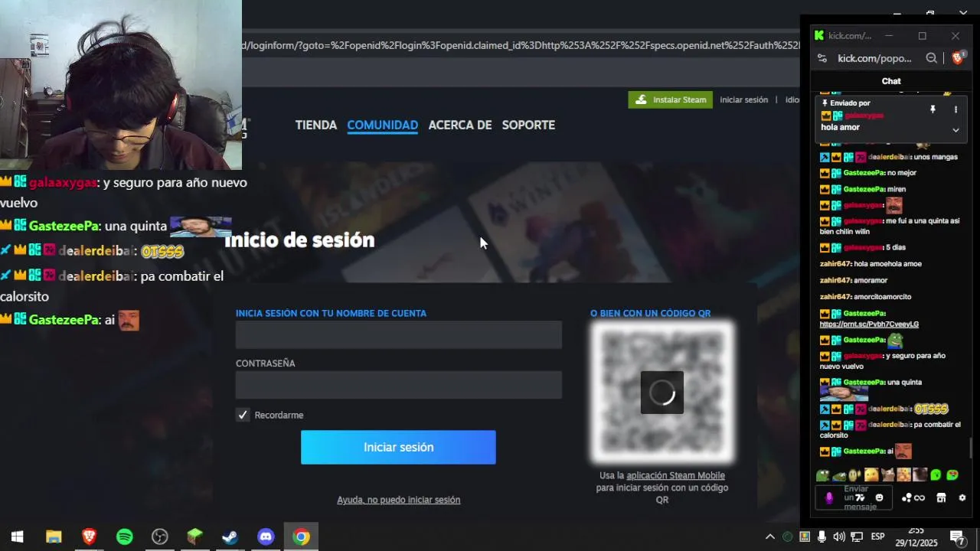This screenshot has width=980, height=551.
Task: Open the Brave Shields icon in Kick window
Action: click(957, 58)
